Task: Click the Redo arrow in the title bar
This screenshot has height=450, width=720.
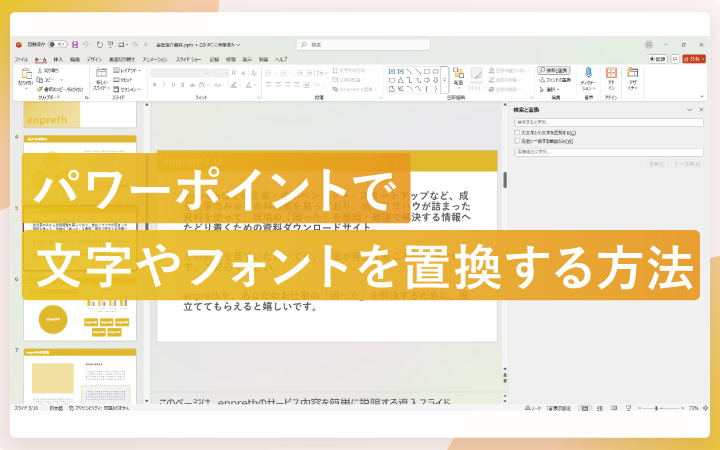Action: [x=100, y=45]
